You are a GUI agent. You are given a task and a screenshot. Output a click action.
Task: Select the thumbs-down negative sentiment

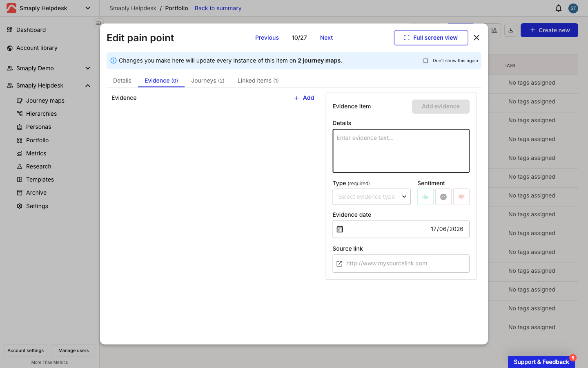(x=461, y=197)
